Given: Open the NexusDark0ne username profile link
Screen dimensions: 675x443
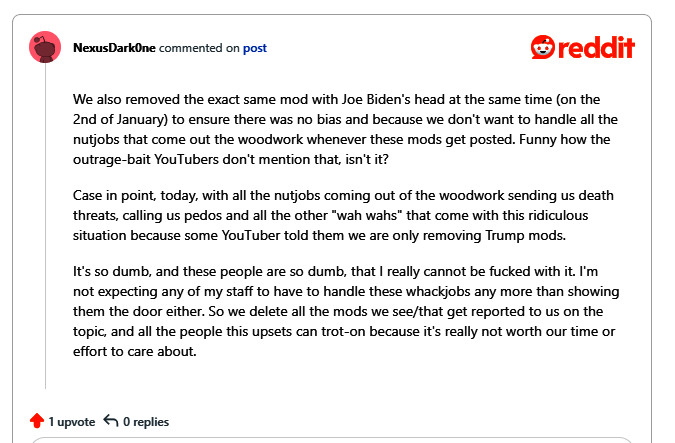Looking at the screenshot, I should coord(115,48).
